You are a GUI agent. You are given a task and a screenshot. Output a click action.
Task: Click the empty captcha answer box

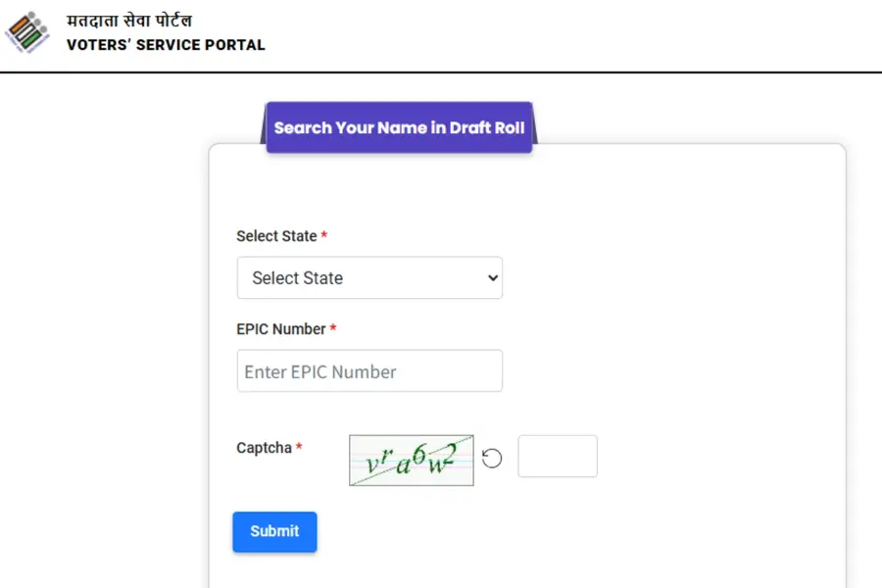tap(558, 457)
